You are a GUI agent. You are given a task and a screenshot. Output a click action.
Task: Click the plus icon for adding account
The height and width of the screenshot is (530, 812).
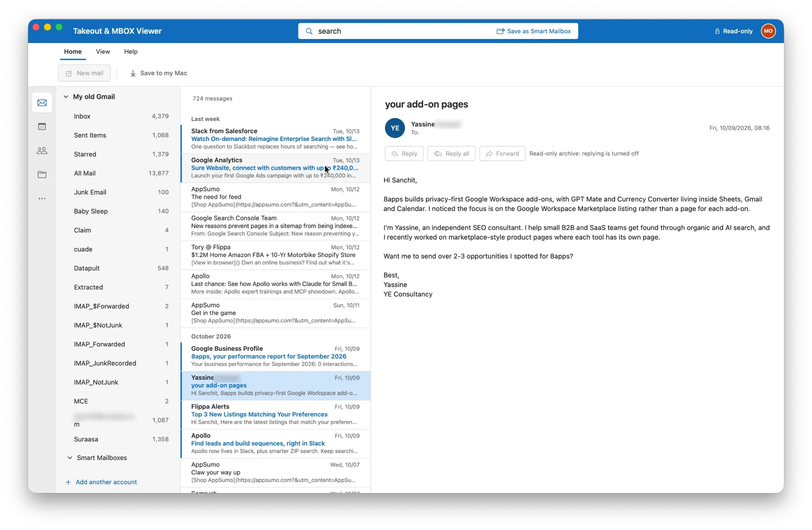click(x=68, y=482)
